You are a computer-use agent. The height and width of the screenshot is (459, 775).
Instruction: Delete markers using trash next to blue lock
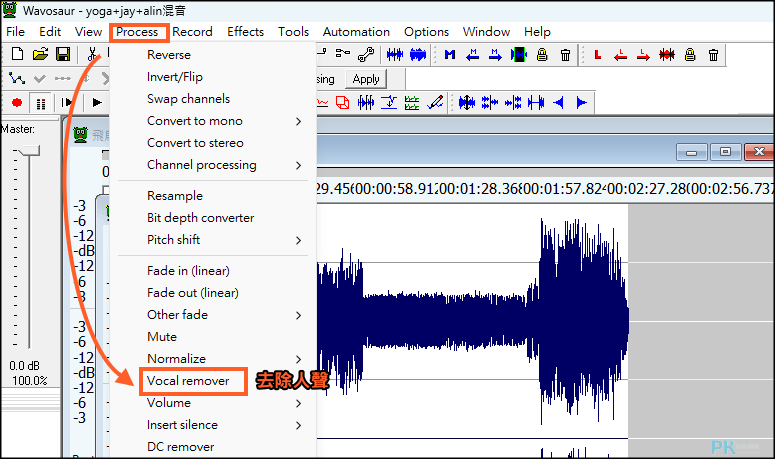pos(565,54)
